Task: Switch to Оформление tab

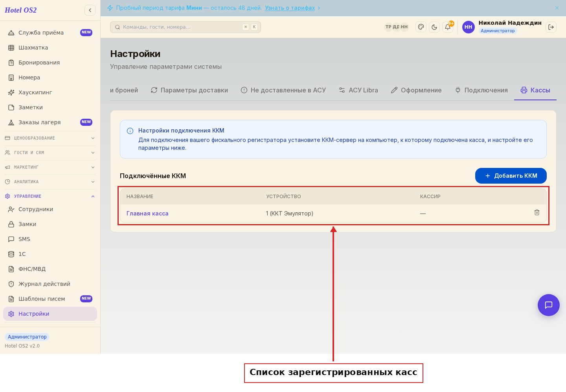Action: click(416, 90)
